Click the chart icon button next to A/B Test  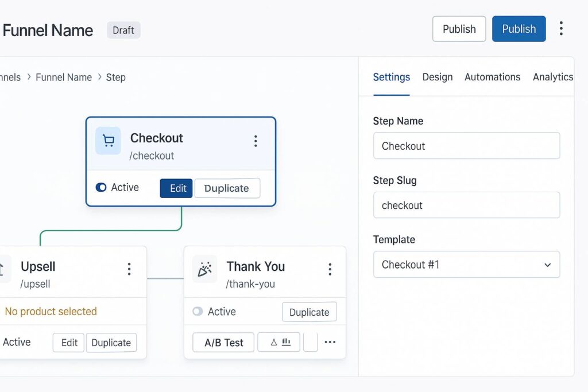coord(279,342)
